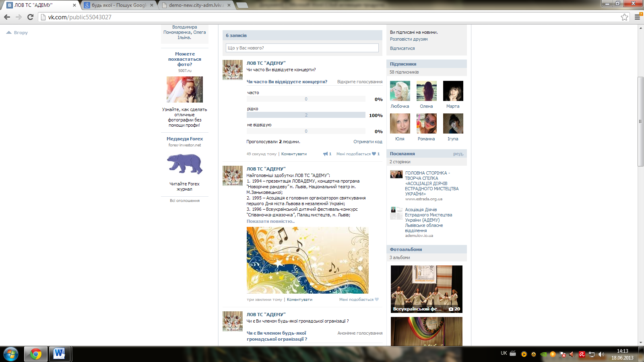
Task: Open group avatar on first post
Action: [233, 70]
